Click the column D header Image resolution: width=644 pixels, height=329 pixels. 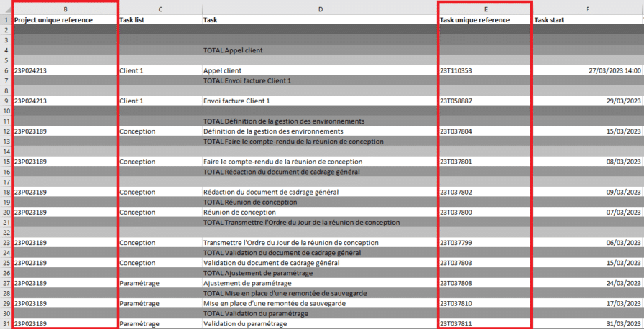pyautogui.click(x=320, y=9)
